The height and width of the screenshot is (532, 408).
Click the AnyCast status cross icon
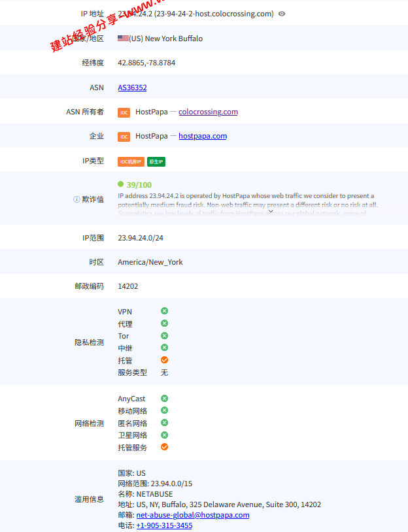tap(164, 398)
